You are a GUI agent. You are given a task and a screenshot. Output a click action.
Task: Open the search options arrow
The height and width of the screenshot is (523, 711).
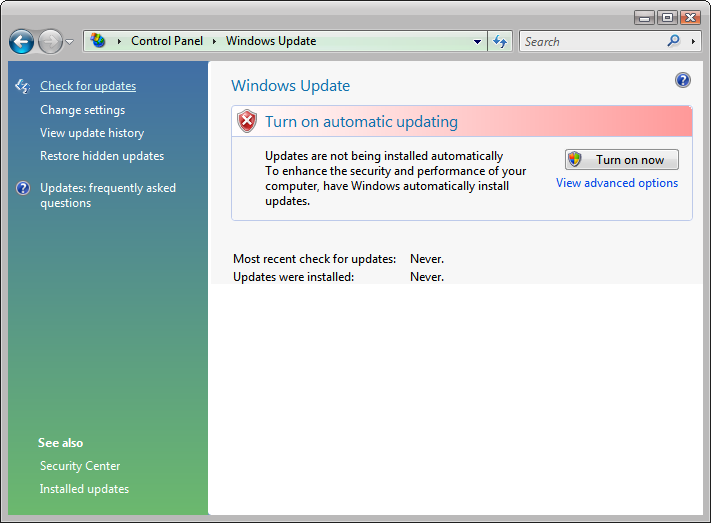tap(693, 42)
